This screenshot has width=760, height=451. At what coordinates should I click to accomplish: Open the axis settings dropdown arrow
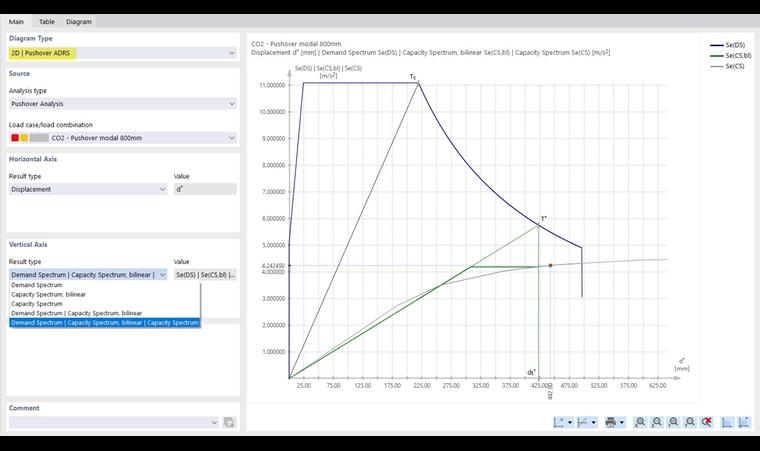[570, 422]
